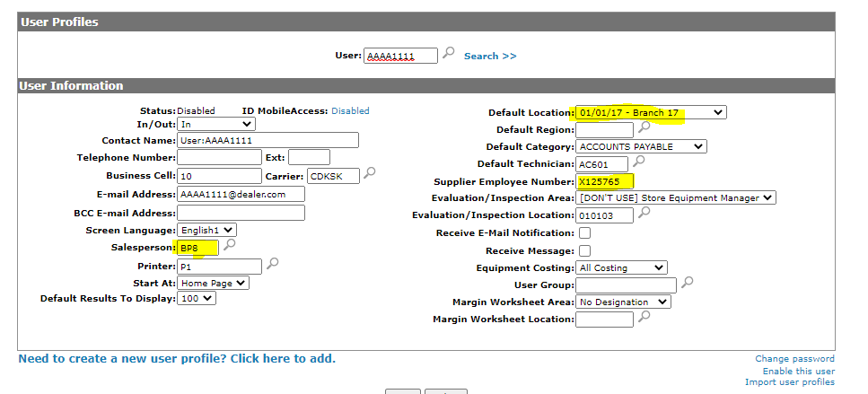This screenshot has height=394, width=868.
Task: Open the Default Location dropdown
Action: point(651,112)
